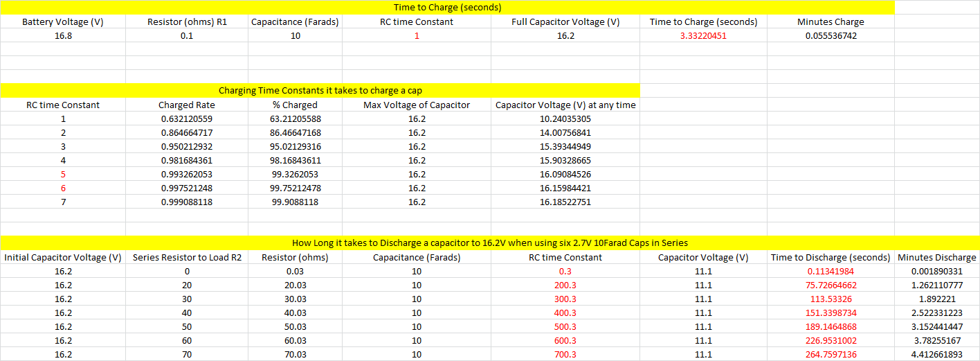Image resolution: width=980 pixels, height=361 pixels.
Task: Click 'Max Voltage of Capacitor' header
Action: point(417,105)
